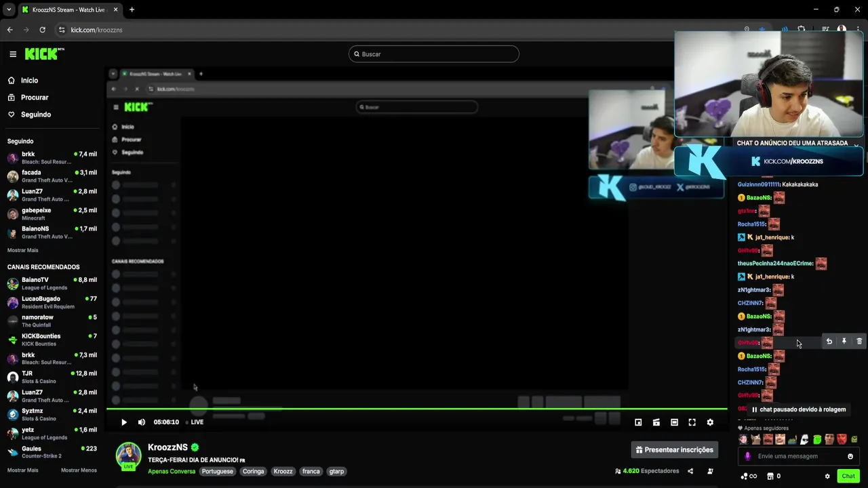Focus the Buscar search field
The height and width of the screenshot is (488, 868).
[x=434, y=54]
